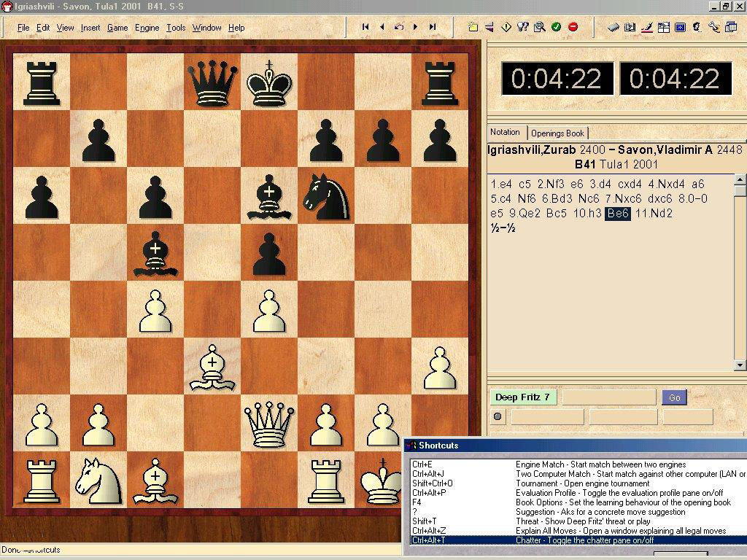Switch to the Openings Book tab
Screen dimensions: 747x560
[557, 133]
